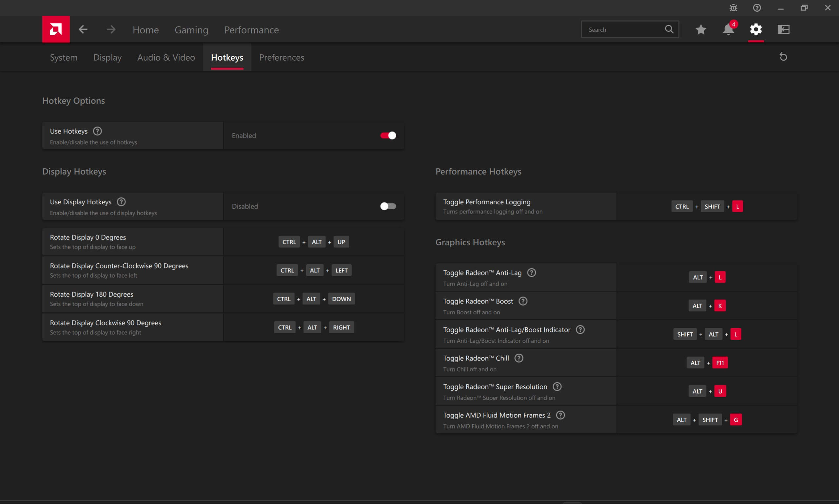Edit Radeon Chill hotkey F11 key
The width and height of the screenshot is (839, 504).
pyautogui.click(x=720, y=363)
